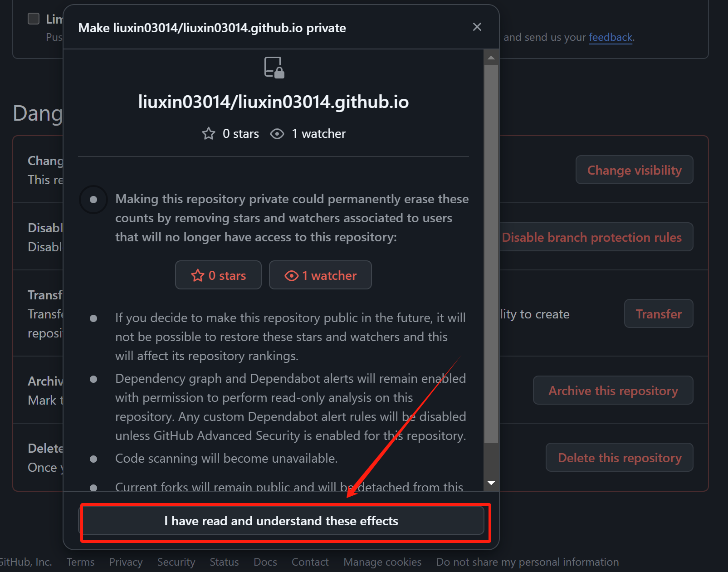Toggle the partially hidden Limit checkbox
728x572 pixels.
pyautogui.click(x=34, y=19)
